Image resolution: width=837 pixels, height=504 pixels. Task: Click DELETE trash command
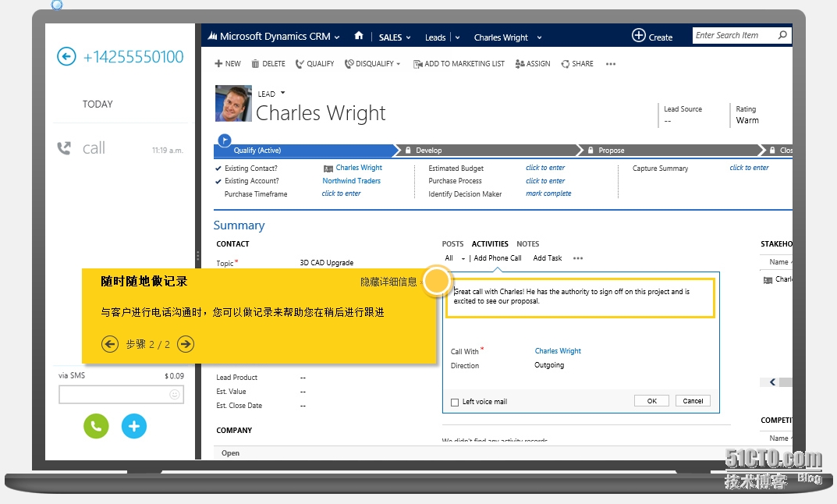point(268,63)
